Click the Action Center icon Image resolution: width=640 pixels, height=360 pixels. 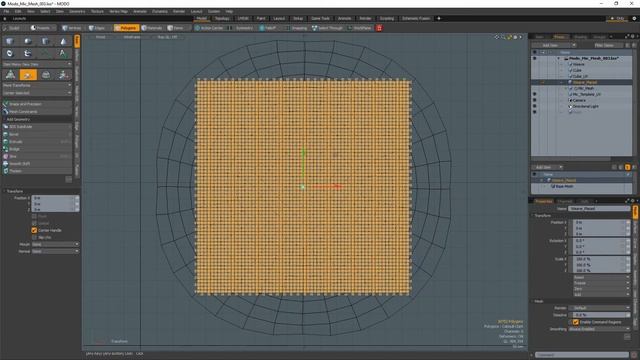pos(197,28)
